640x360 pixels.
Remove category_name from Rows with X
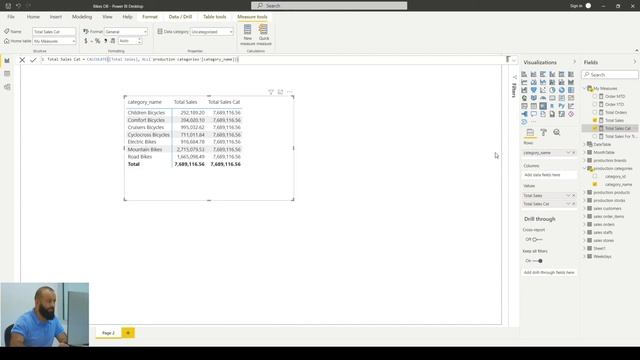(x=573, y=153)
